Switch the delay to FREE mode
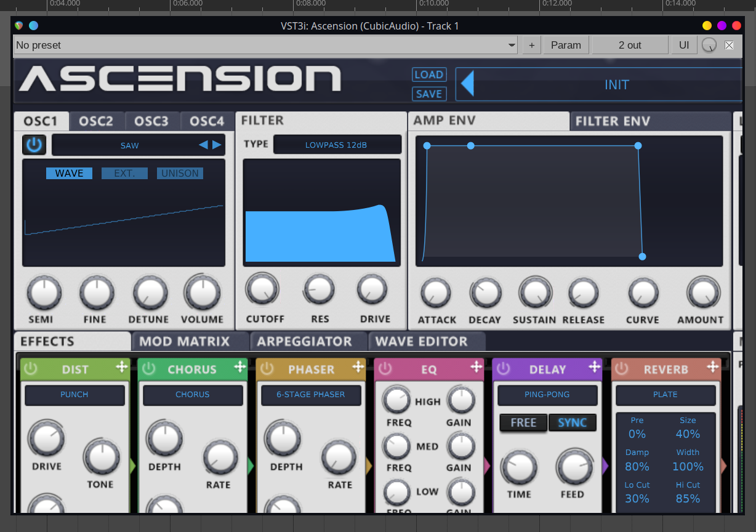Image resolution: width=756 pixels, height=532 pixels. point(523,422)
